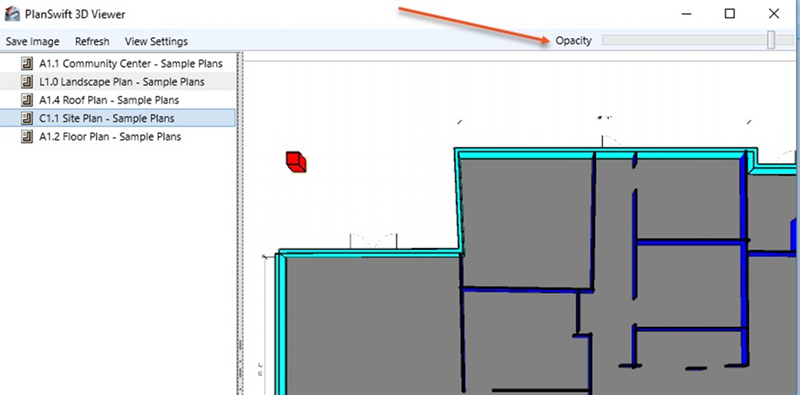Click the page icon beside A1.4 Roof Plan
The height and width of the screenshot is (395, 800).
pyautogui.click(x=27, y=100)
